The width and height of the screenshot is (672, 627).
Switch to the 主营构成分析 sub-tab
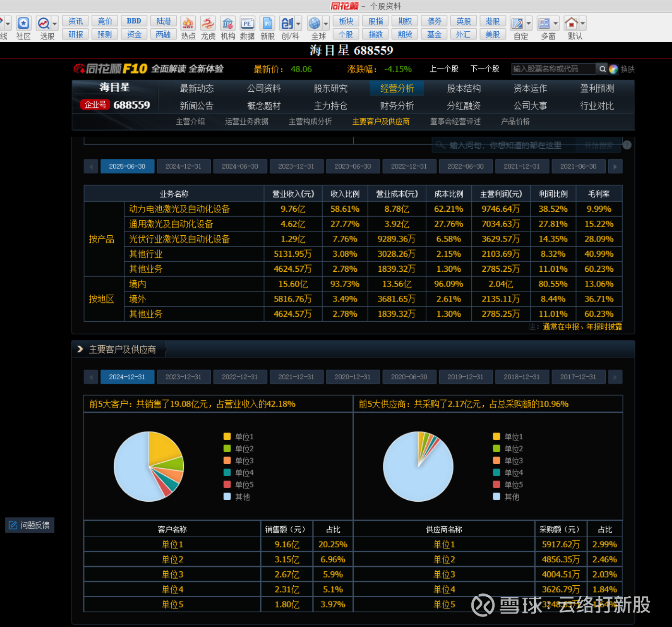(x=310, y=121)
